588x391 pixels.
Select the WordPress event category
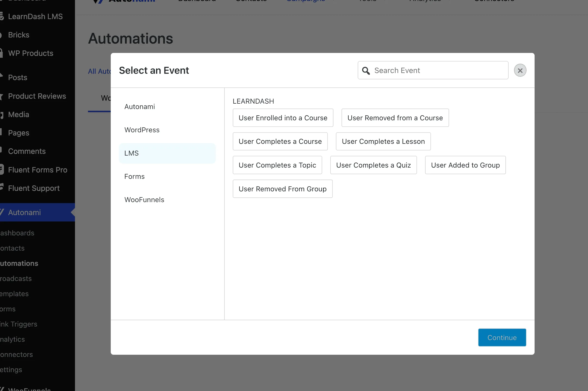[167, 130]
